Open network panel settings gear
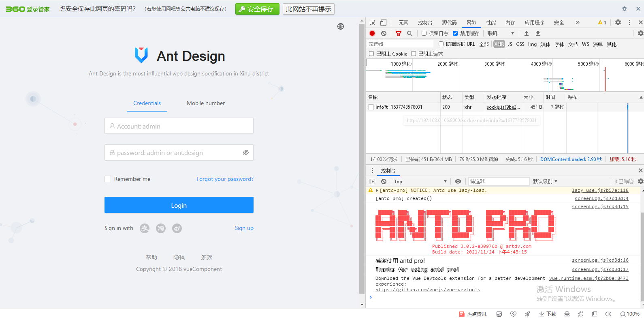 [x=640, y=33]
